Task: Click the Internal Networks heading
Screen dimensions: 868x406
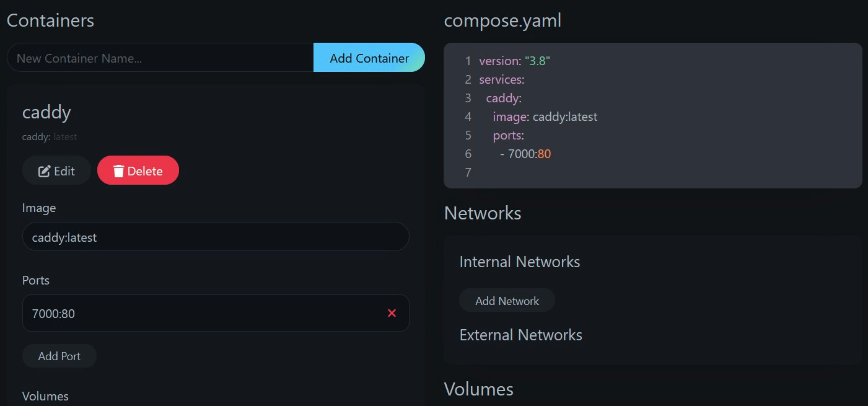Action: tap(519, 262)
